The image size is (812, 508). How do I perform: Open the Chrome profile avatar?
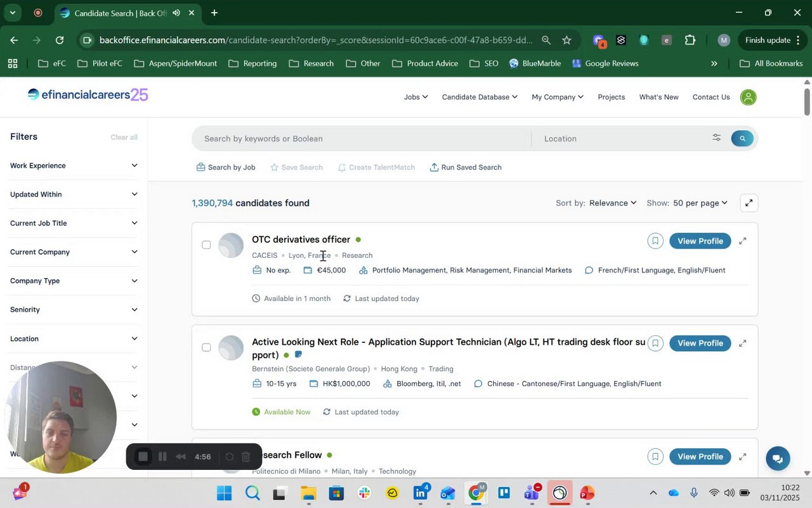click(724, 40)
